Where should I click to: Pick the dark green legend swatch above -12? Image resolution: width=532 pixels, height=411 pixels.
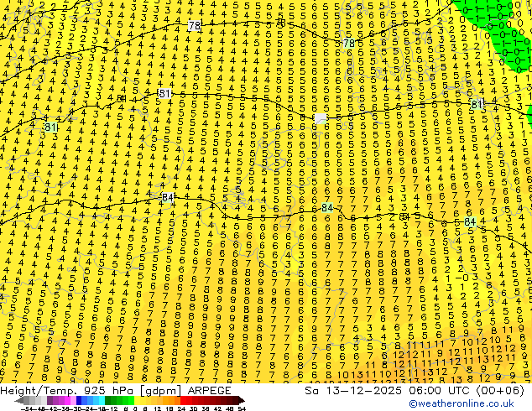(x=107, y=400)
